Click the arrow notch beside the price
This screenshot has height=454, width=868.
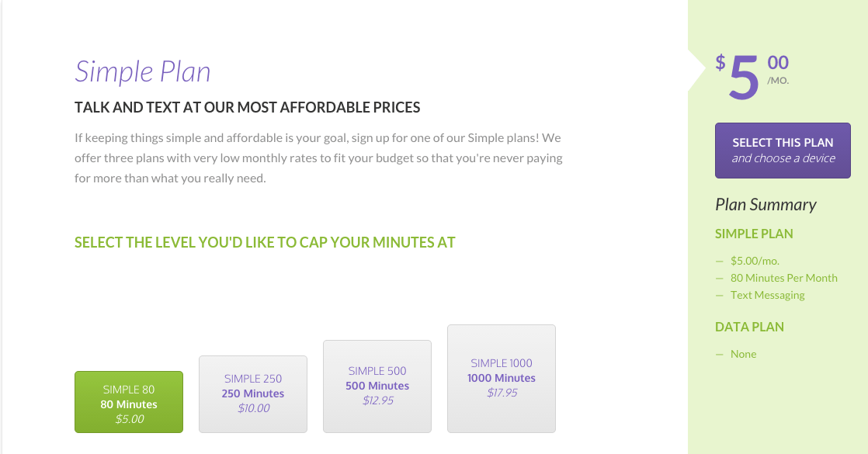pos(696,70)
